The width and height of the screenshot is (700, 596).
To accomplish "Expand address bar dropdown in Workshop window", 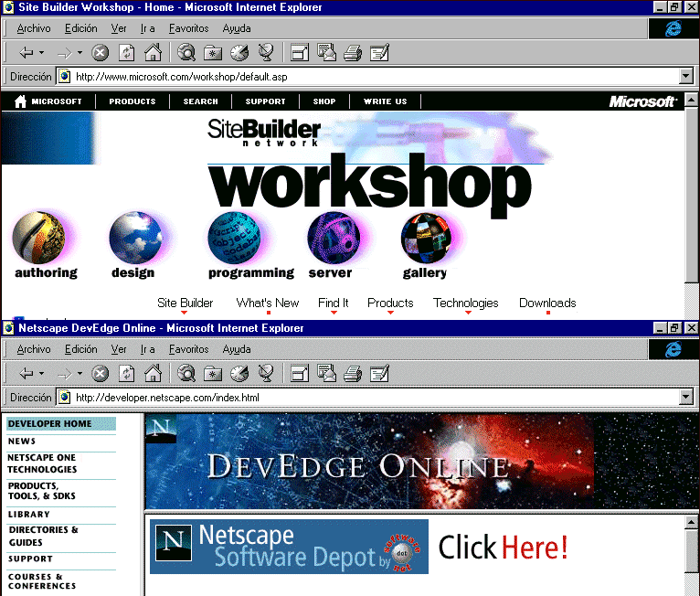I will tap(686, 76).
